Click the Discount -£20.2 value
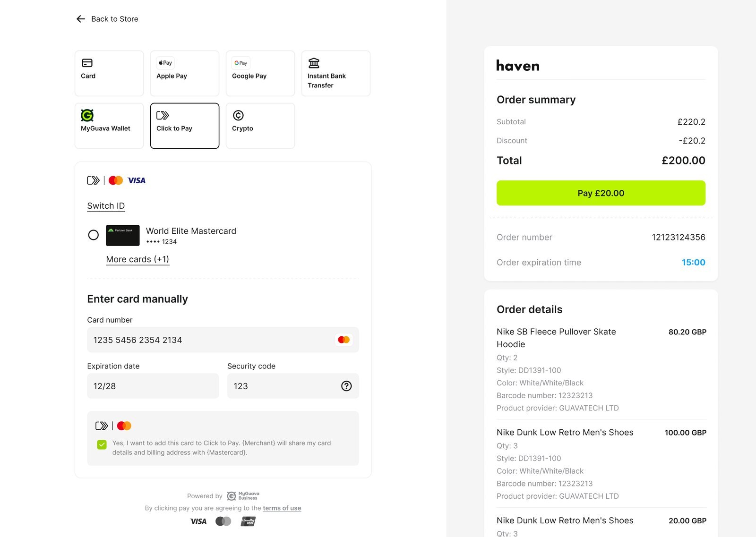The width and height of the screenshot is (756, 537). pyautogui.click(x=692, y=141)
